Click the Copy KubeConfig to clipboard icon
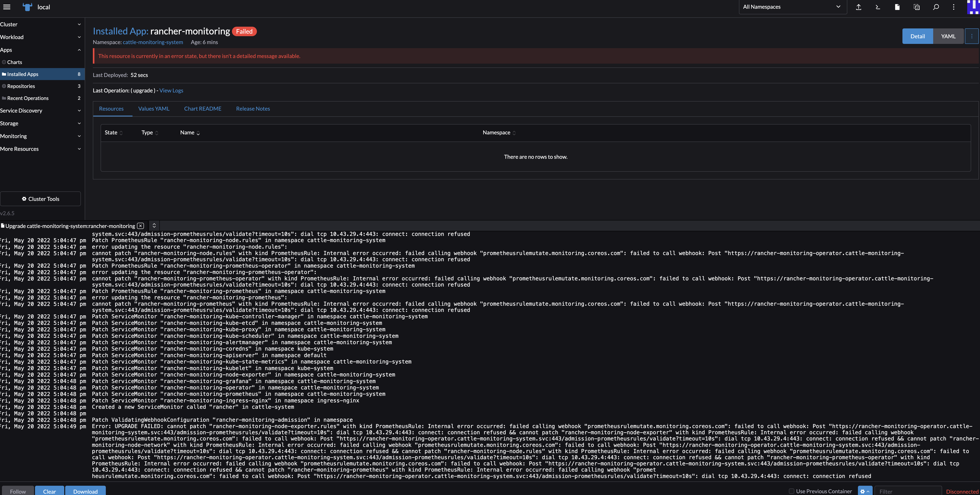980x495 pixels. click(x=917, y=7)
